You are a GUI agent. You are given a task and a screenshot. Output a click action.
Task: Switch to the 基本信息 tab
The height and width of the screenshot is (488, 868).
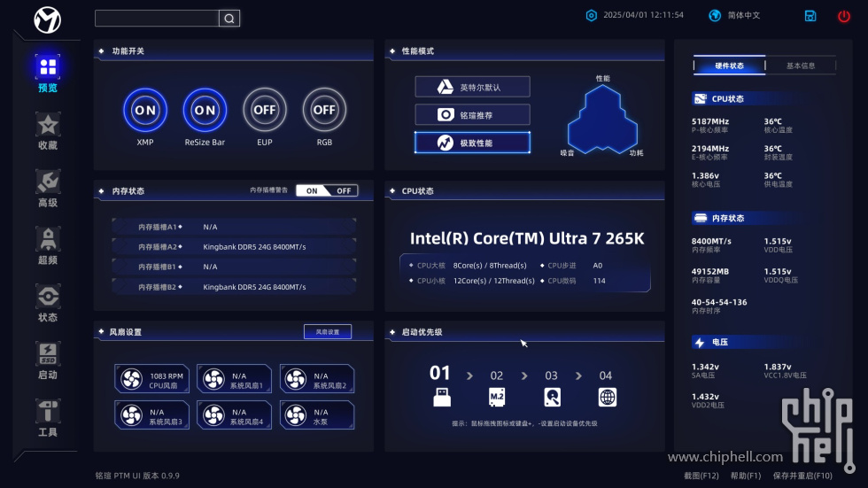[x=801, y=66]
